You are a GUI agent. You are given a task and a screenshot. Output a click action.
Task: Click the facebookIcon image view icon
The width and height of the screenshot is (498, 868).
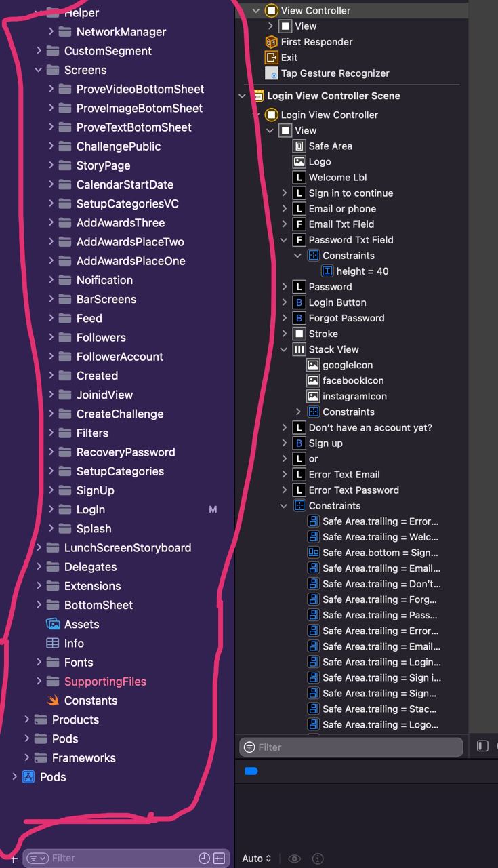(x=313, y=380)
